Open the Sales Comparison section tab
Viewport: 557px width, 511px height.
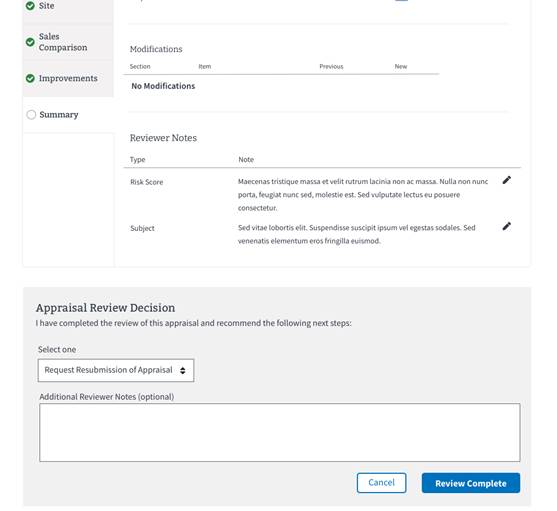tap(68, 42)
